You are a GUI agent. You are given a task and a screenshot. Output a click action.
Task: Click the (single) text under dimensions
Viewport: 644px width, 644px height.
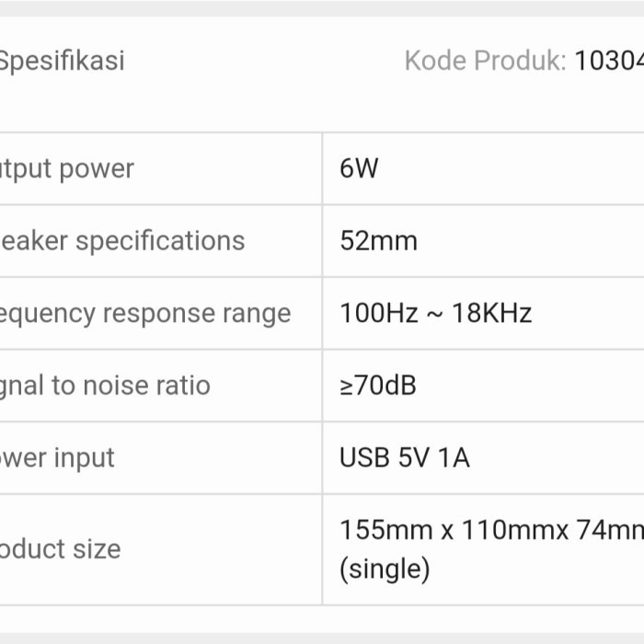click(x=385, y=569)
